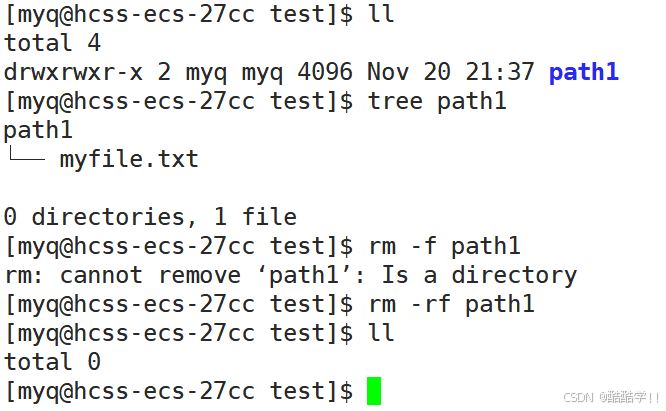This screenshot has width=666, height=411.
Task: Click the 'total 4' output line
Action: 53,43
